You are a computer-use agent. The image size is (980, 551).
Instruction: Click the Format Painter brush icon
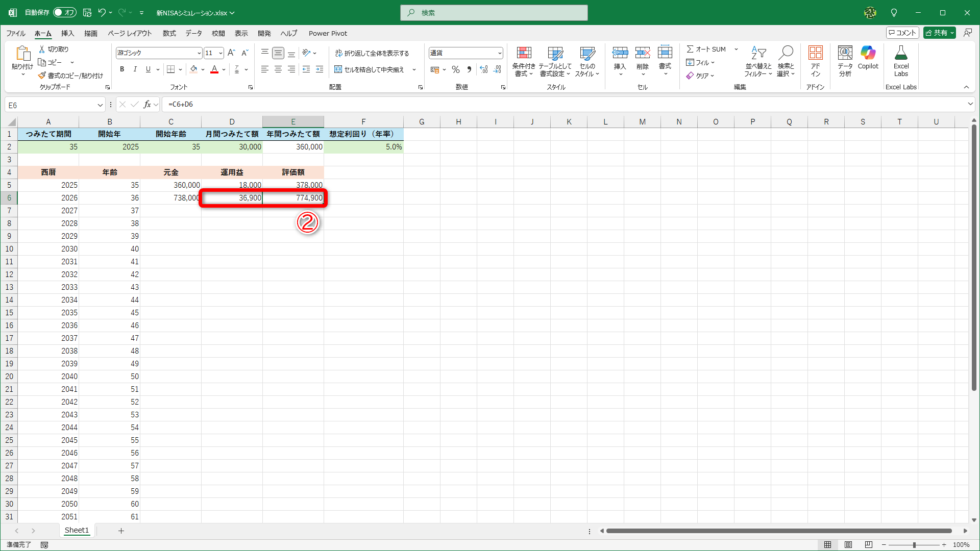click(42, 76)
